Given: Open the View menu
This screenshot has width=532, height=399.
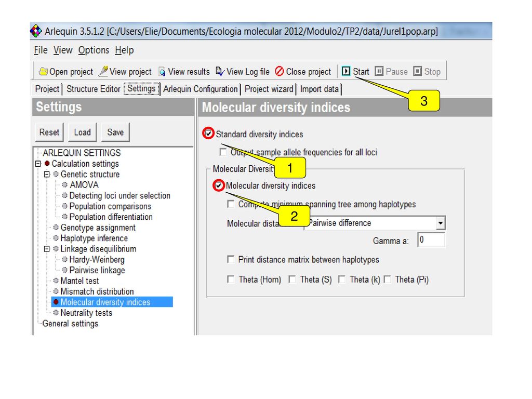Looking at the screenshot, I should [x=63, y=50].
